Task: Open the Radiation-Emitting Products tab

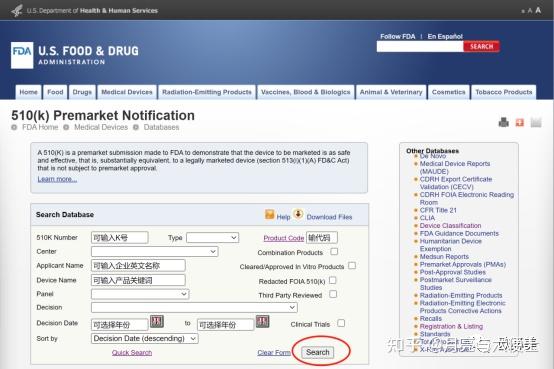Action: click(207, 92)
